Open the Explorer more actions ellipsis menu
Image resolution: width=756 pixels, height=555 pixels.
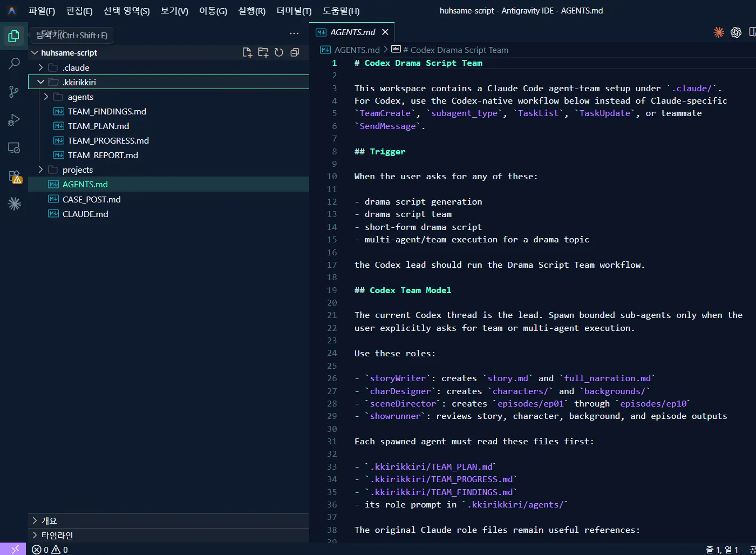pyautogui.click(x=294, y=33)
